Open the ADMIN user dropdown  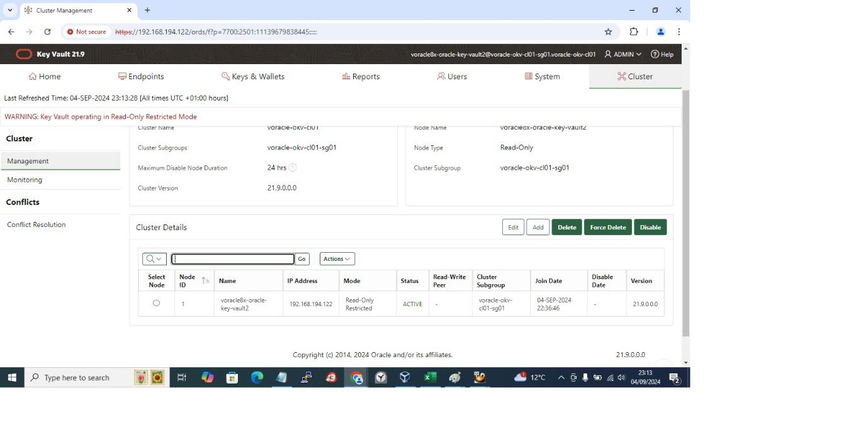pos(623,54)
